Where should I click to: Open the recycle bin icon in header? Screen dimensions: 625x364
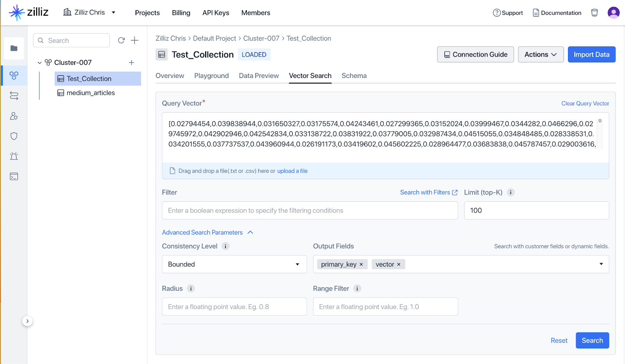pos(594,12)
